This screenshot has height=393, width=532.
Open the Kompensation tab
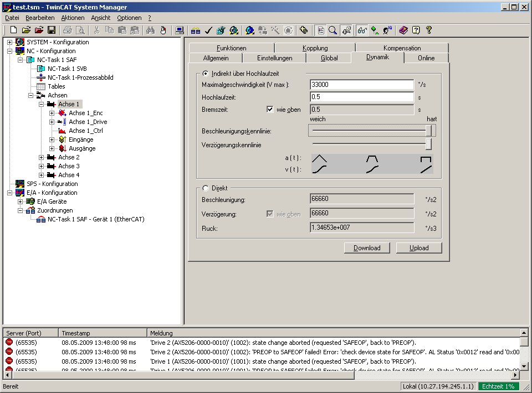click(402, 48)
